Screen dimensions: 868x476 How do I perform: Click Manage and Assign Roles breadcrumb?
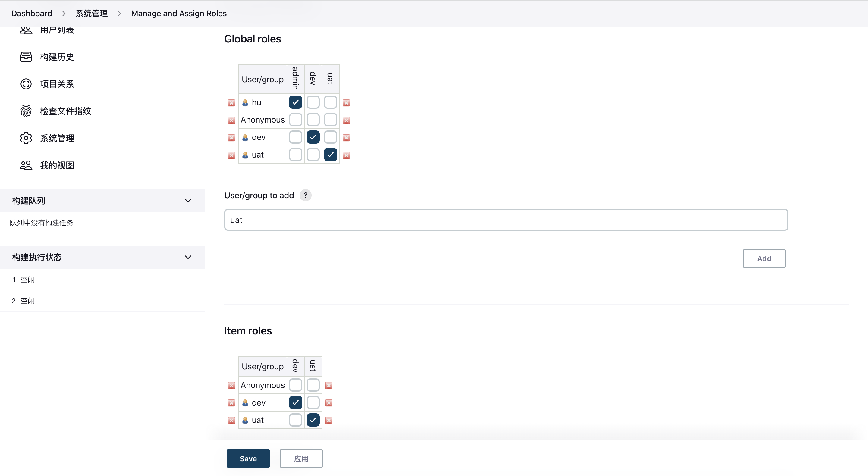179,14
